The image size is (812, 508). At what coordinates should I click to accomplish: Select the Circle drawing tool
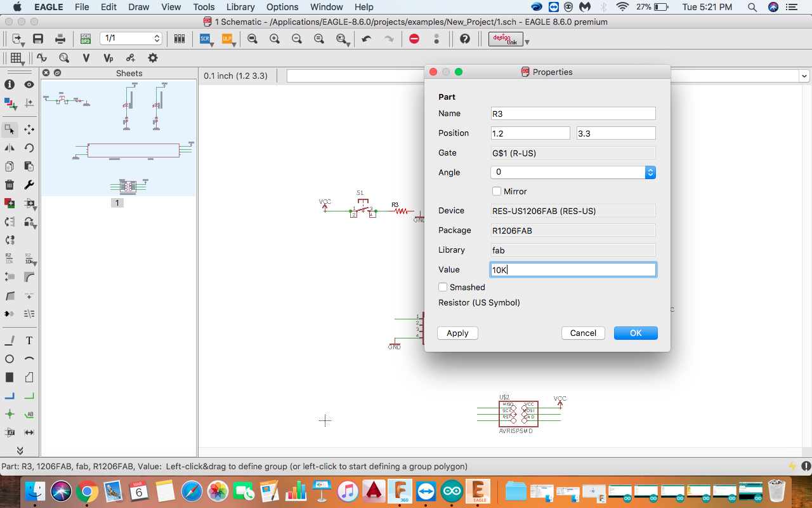(x=10, y=359)
